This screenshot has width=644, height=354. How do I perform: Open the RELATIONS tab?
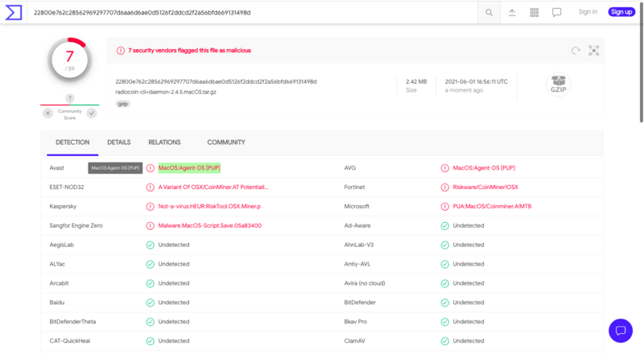coord(164,142)
